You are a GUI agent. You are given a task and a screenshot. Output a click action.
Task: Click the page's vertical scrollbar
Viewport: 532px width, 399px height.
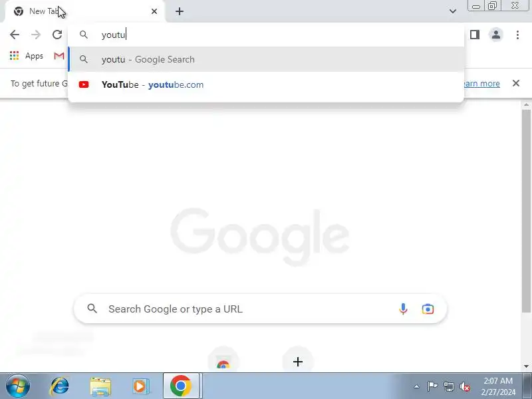[526, 210]
